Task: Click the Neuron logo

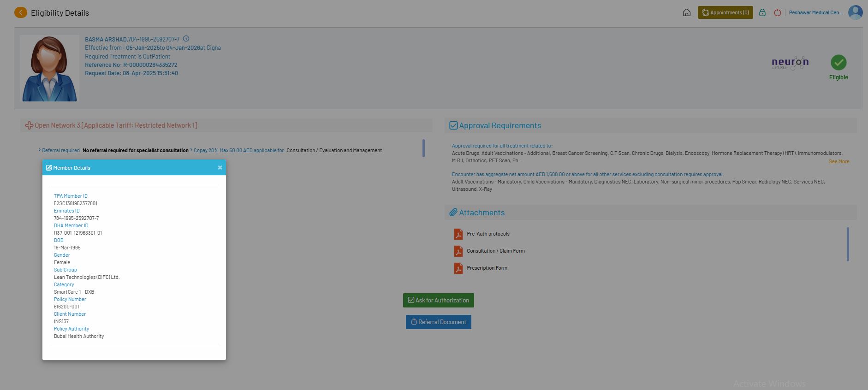Action: [x=790, y=63]
